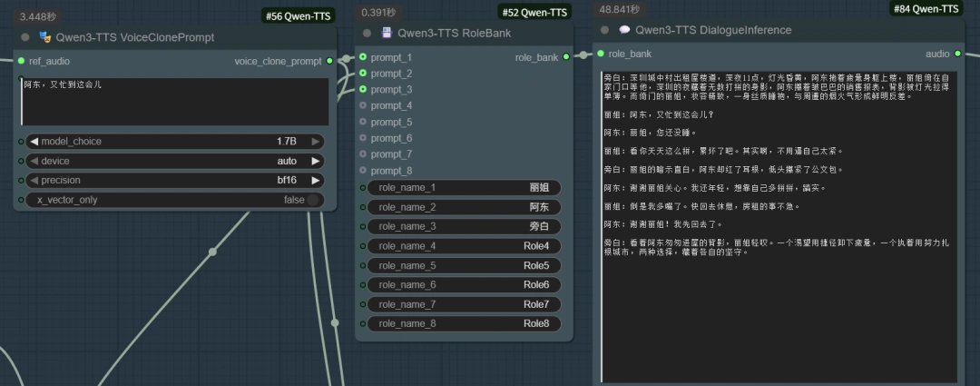
Task: Click the prompt_5 input socket
Action: (362, 122)
